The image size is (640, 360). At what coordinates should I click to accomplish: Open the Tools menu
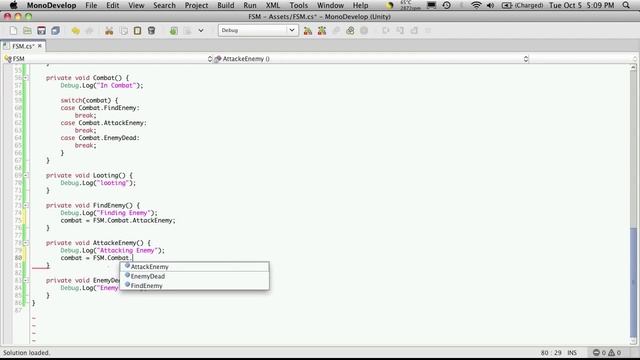[299, 5]
